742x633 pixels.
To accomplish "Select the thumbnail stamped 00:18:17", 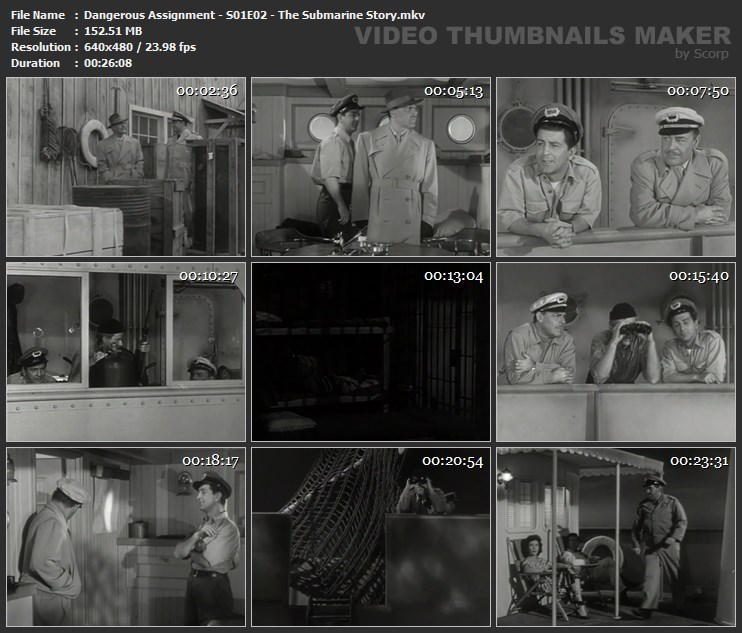I will [126, 537].
